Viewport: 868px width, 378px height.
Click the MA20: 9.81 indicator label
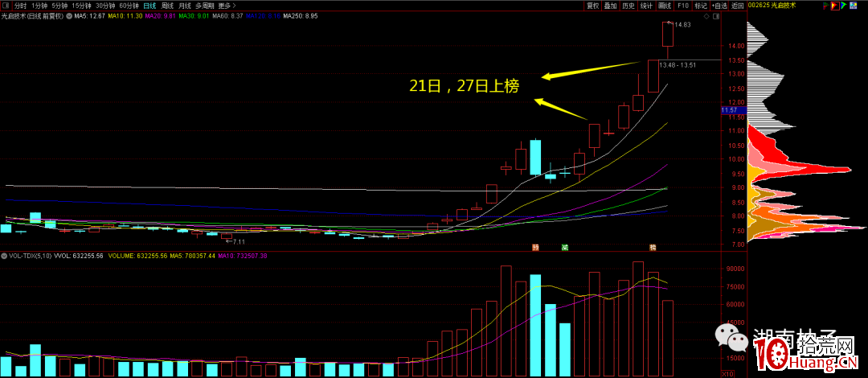coord(160,16)
